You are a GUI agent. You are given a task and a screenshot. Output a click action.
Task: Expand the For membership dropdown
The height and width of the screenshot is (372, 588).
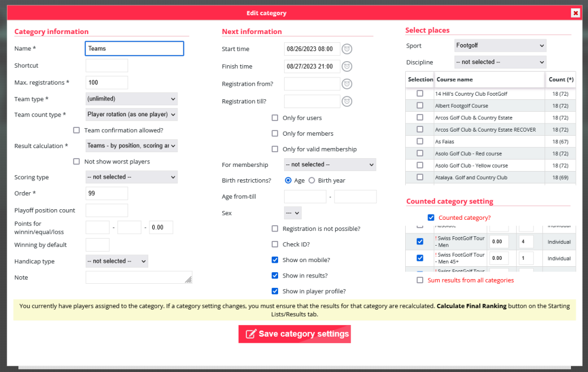point(329,165)
